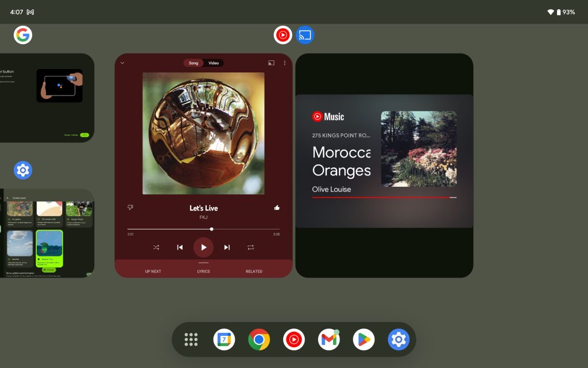Open the three-dot overflow menu in player
The width and height of the screenshot is (588, 368).
284,63
